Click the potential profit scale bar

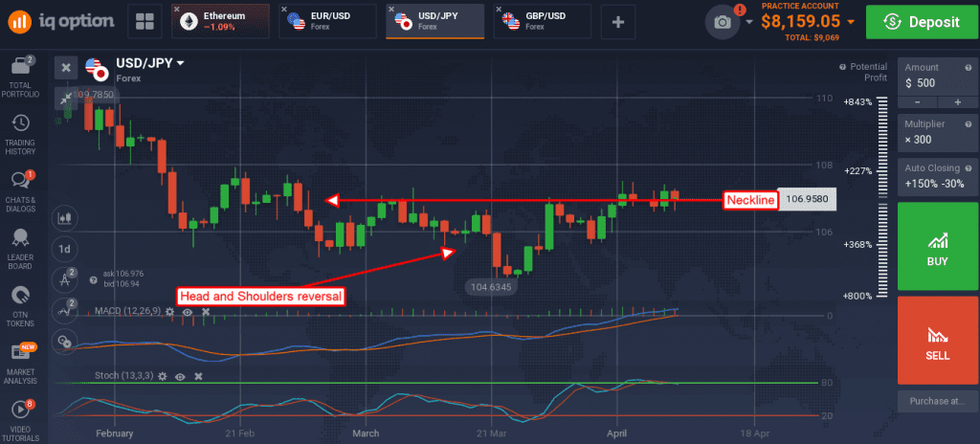(x=882, y=199)
